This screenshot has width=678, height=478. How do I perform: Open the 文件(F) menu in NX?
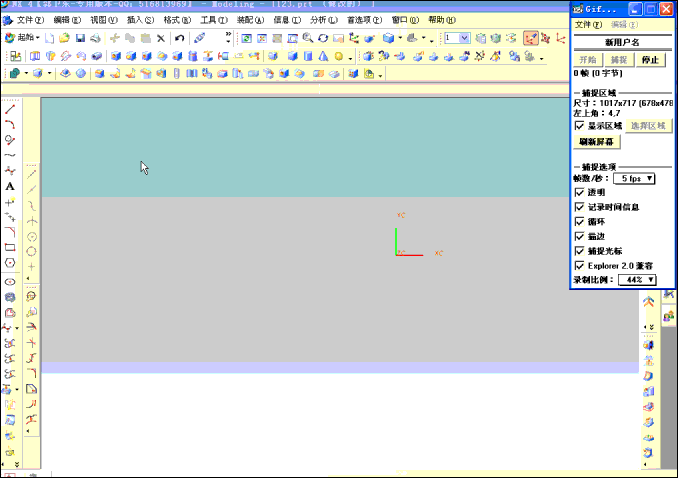(30, 20)
